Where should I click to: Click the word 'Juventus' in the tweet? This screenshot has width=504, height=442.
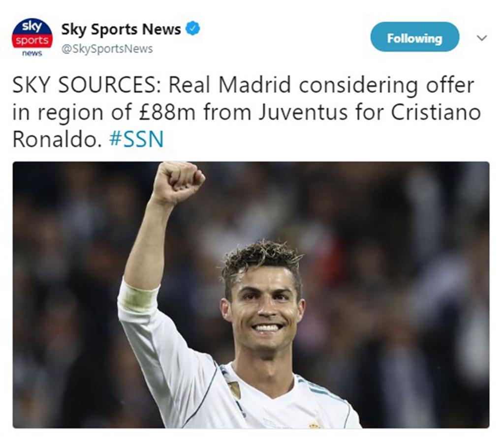(303, 113)
